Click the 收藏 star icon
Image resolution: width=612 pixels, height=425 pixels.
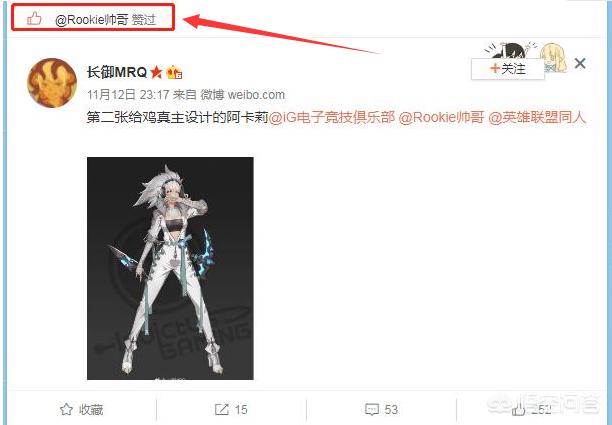tap(66, 409)
